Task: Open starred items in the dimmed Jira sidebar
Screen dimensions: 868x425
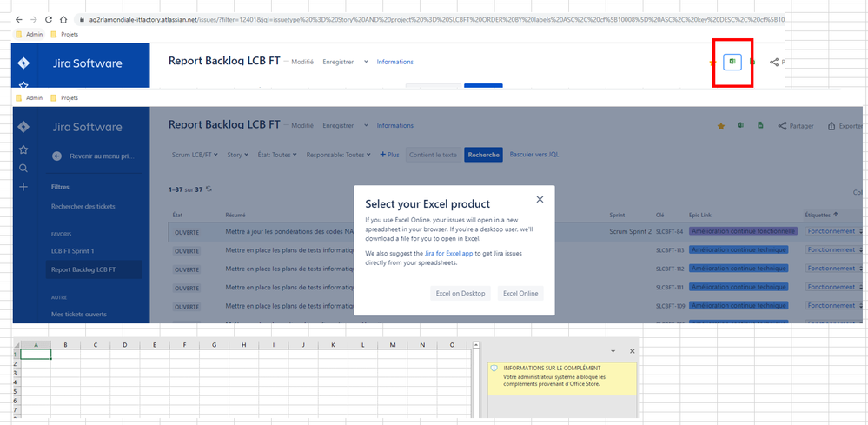Action: pyautogui.click(x=23, y=150)
